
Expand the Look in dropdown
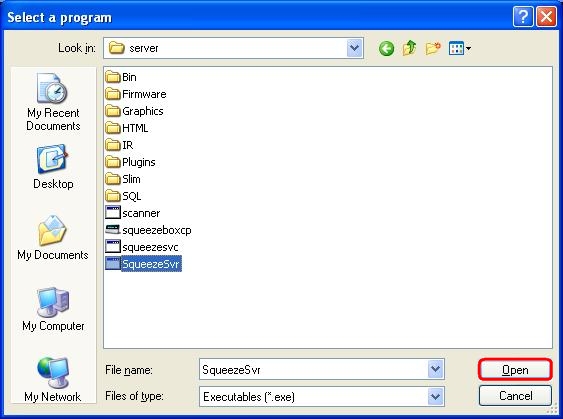coord(354,48)
